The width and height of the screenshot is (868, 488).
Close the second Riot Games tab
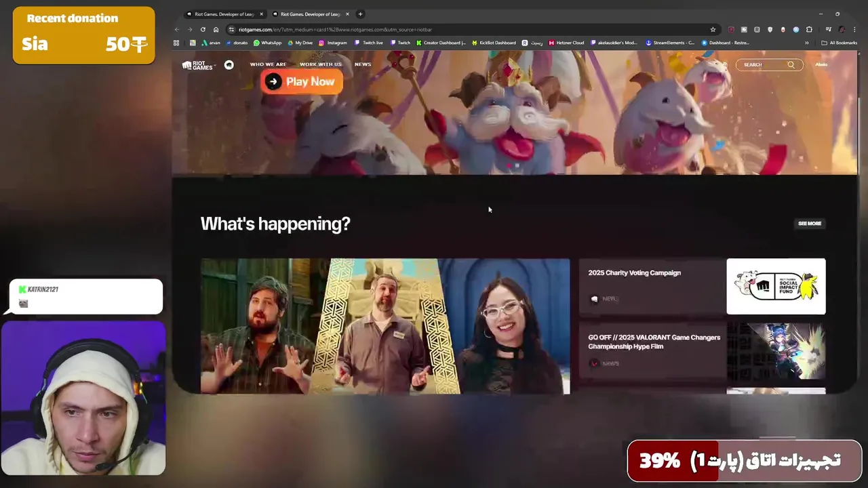(x=347, y=14)
